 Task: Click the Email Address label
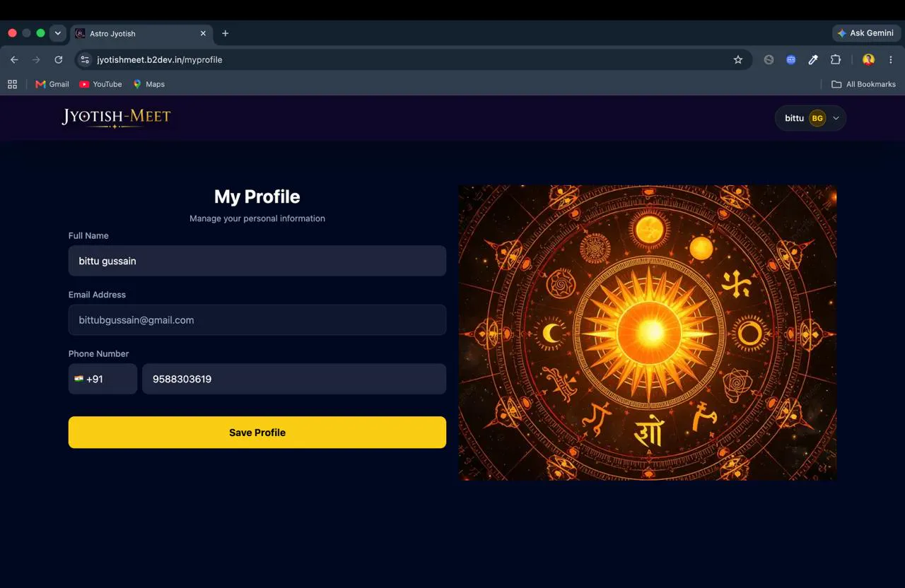pos(97,295)
